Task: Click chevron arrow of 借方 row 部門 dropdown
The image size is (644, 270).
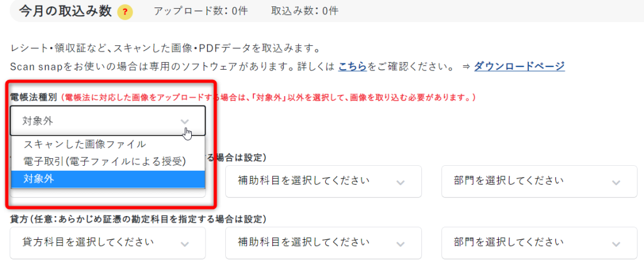Action: [616, 181]
